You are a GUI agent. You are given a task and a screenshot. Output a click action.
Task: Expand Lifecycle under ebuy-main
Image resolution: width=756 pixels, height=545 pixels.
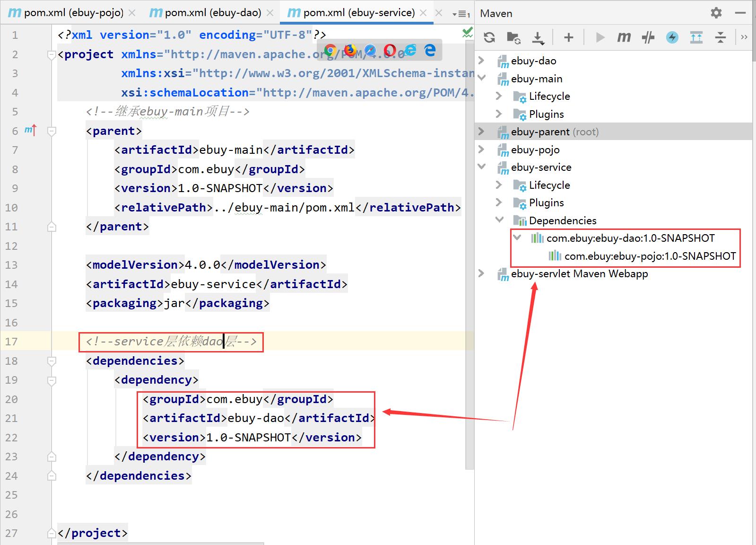(499, 96)
